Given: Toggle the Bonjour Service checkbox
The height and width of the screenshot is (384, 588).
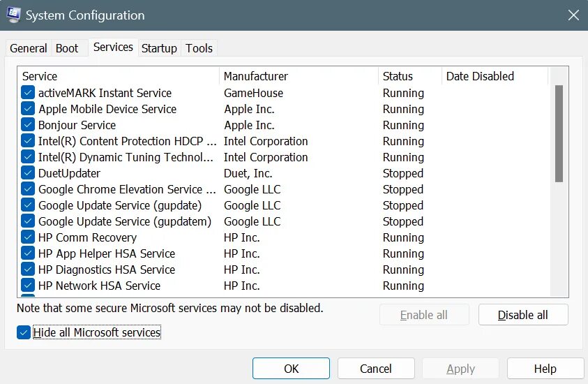Looking at the screenshot, I should coord(28,125).
